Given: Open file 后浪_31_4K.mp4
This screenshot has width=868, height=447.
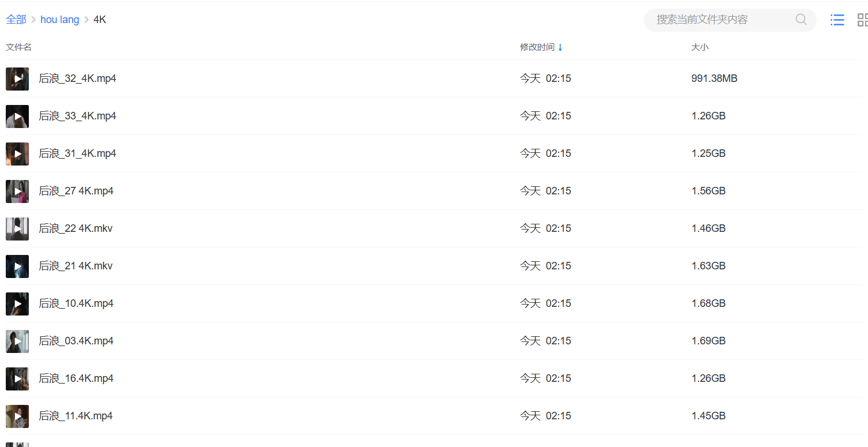Looking at the screenshot, I should [x=77, y=153].
